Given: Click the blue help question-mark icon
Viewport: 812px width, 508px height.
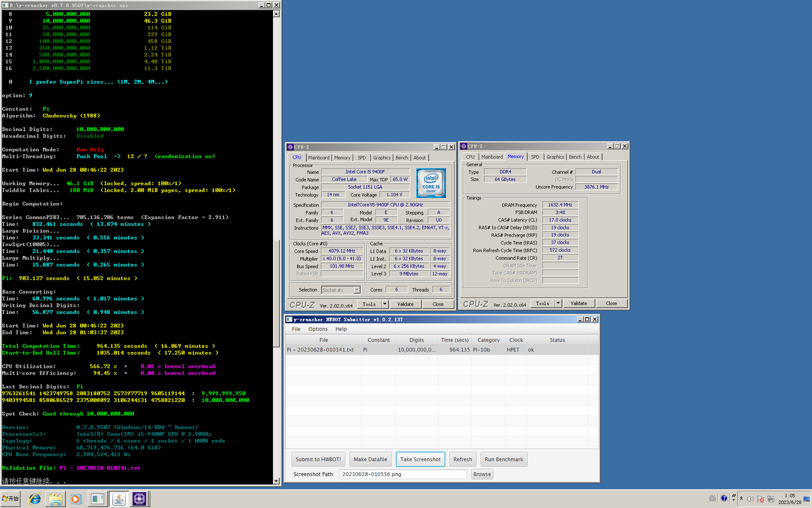Looking at the screenshot, I should tap(724, 499).
